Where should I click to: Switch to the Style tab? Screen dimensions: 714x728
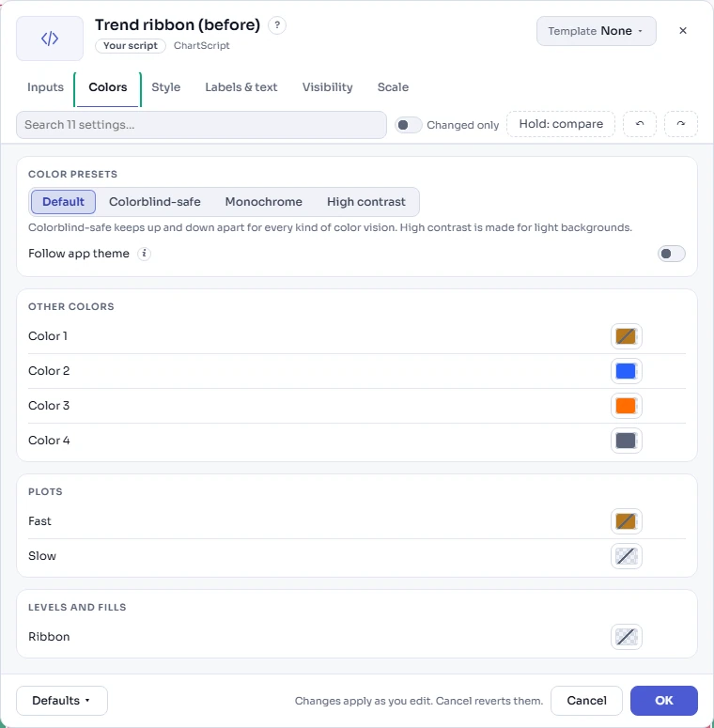pos(165,87)
